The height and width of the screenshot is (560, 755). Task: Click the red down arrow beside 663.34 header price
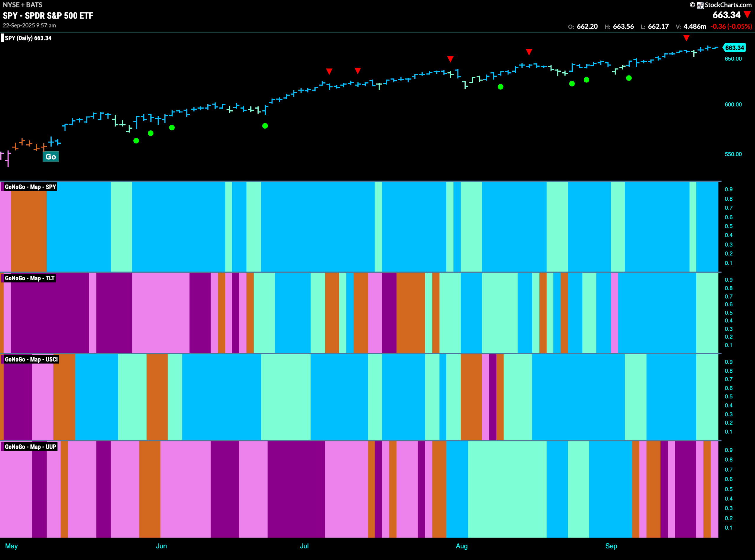click(747, 14)
